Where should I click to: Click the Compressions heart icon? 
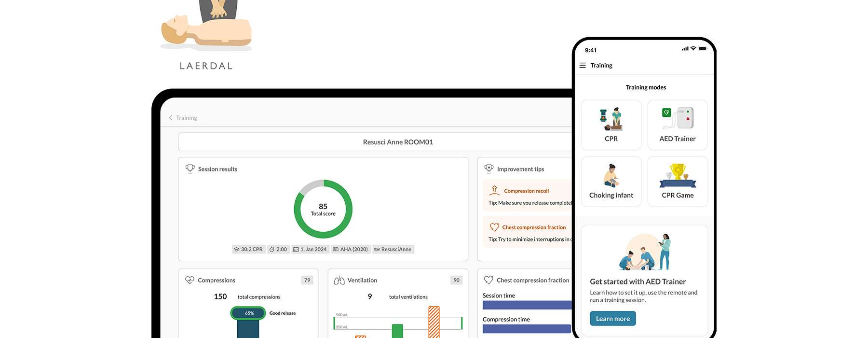(x=190, y=280)
